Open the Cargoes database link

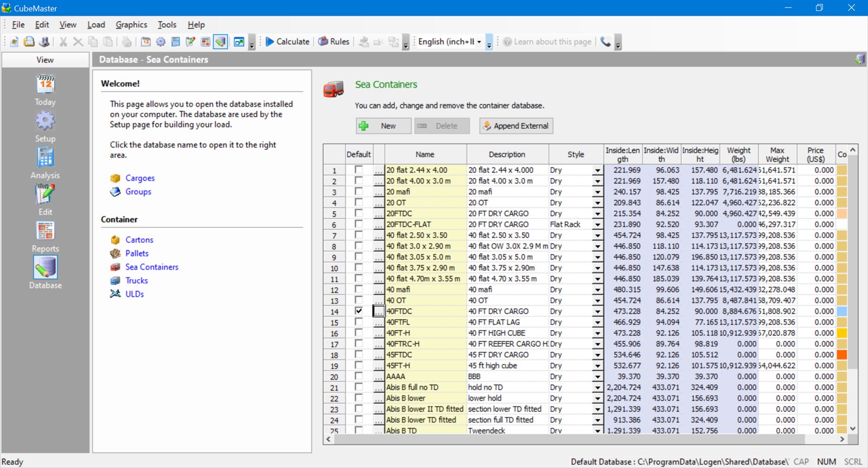[x=140, y=178]
